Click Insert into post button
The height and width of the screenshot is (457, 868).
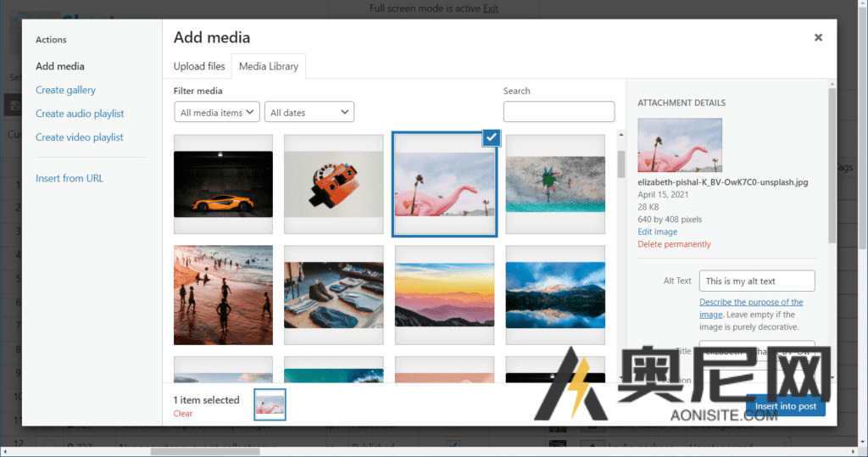[786, 406]
